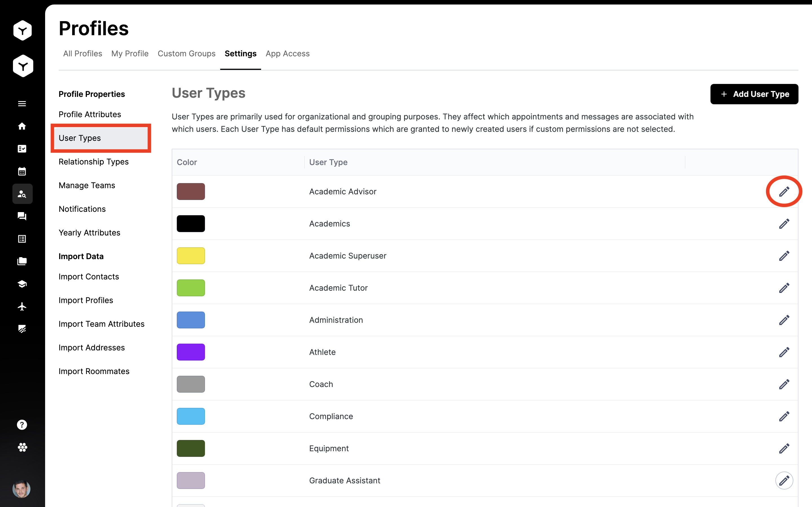Open the hexagon apps grid icon

tap(22, 447)
